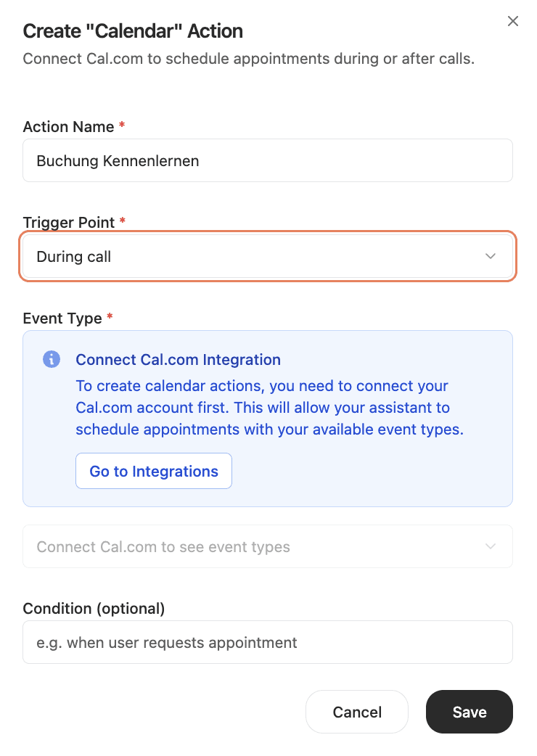Save the calendar action
The width and height of the screenshot is (537, 756).
point(469,712)
